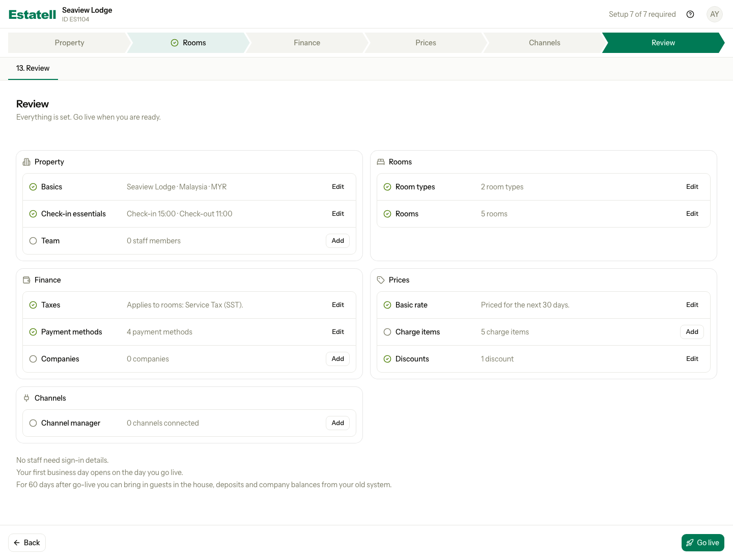Edit Payment methods
Image resolution: width=733 pixels, height=560 pixels.
coord(338,332)
